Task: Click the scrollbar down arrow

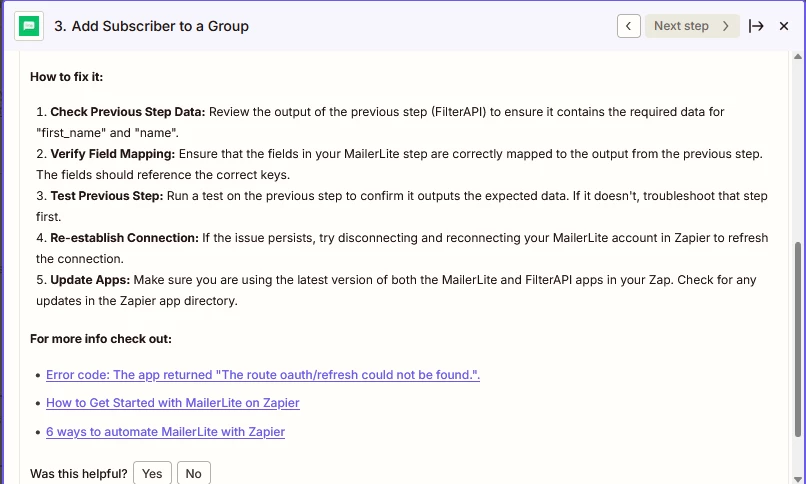Action: pyautogui.click(x=797, y=479)
